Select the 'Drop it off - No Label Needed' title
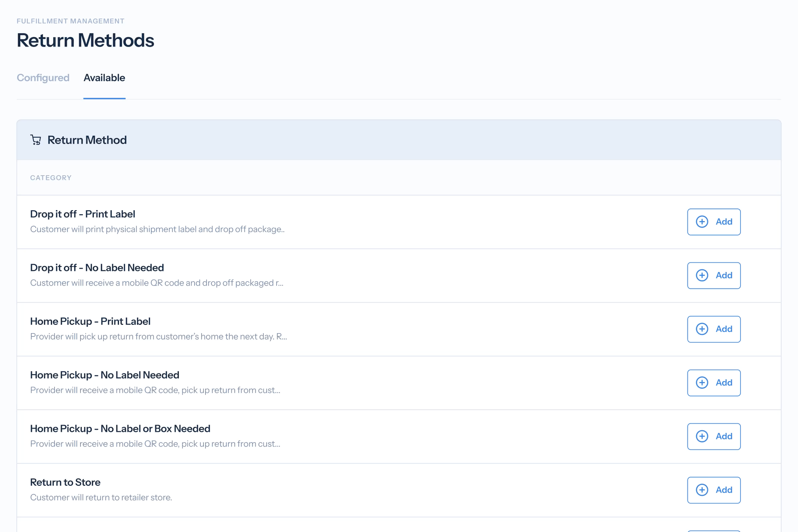 click(x=97, y=268)
